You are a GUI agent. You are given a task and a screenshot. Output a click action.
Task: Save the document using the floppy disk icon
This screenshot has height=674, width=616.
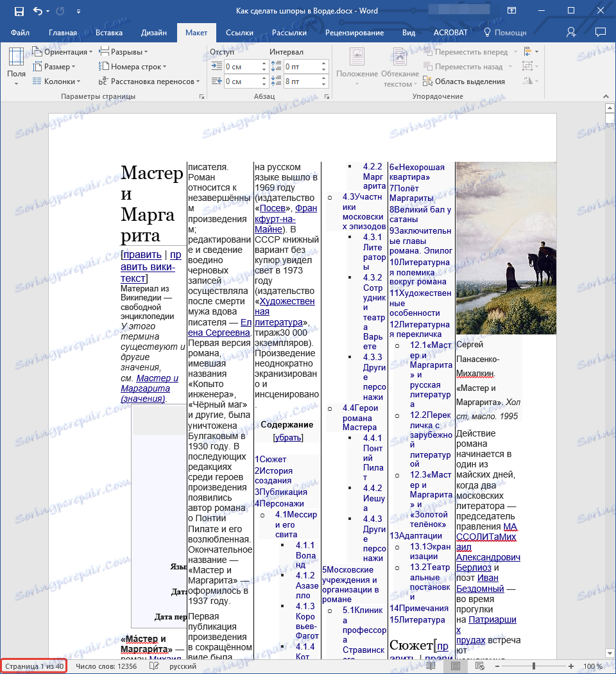click(x=19, y=11)
